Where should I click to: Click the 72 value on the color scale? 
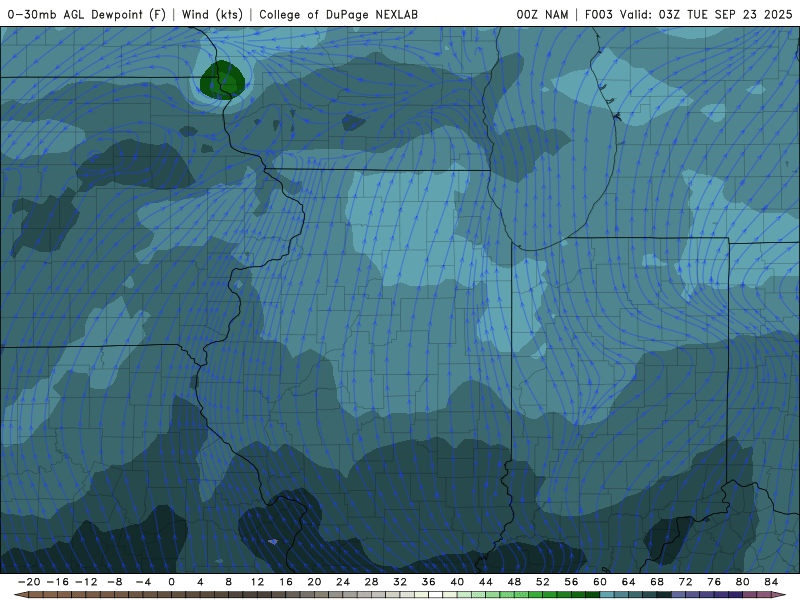pos(686,582)
